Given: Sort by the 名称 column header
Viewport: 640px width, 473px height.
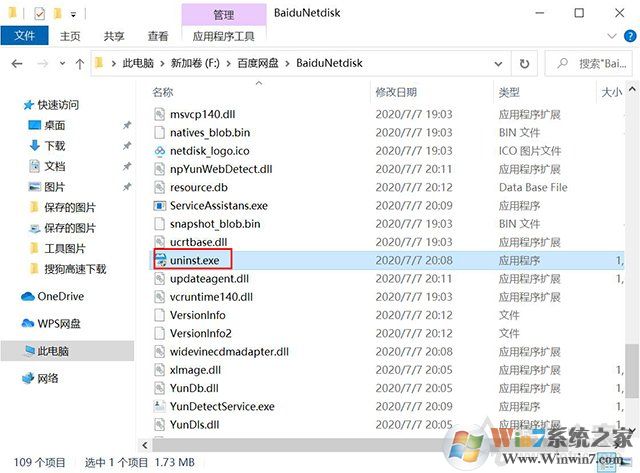Looking at the screenshot, I should point(163,92).
